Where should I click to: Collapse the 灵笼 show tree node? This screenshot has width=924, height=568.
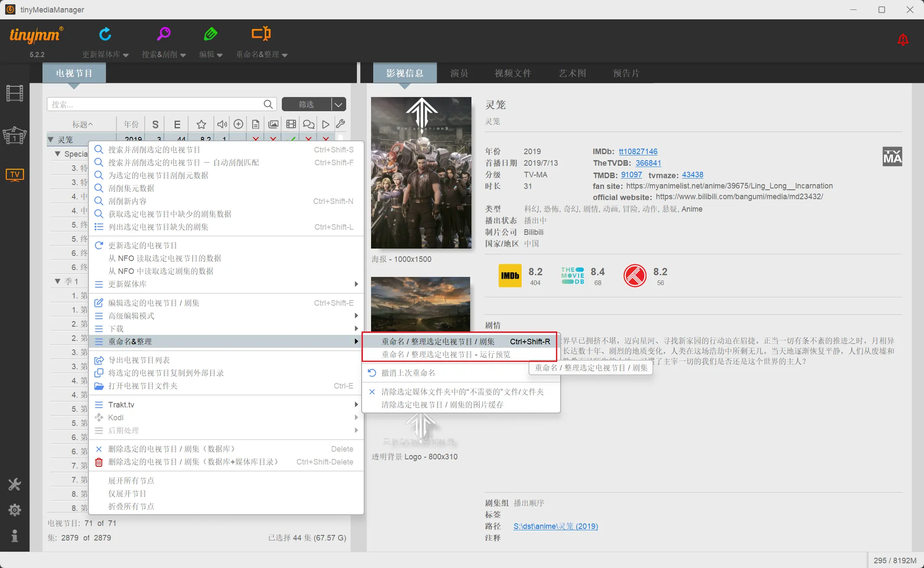[51, 140]
